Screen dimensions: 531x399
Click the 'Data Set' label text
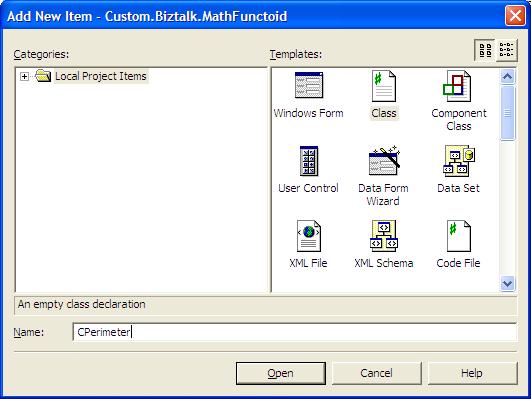[459, 188]
